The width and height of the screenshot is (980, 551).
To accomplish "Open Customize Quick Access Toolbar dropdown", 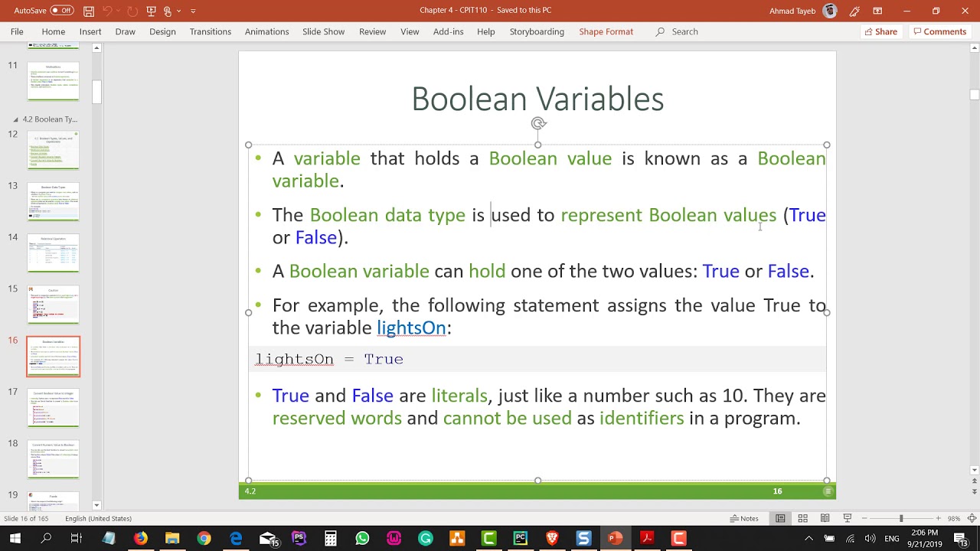I will pos(193,11).
